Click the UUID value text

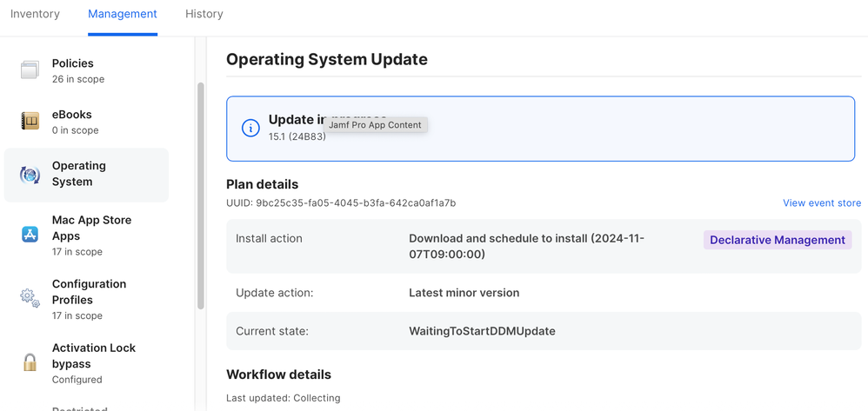356,203
